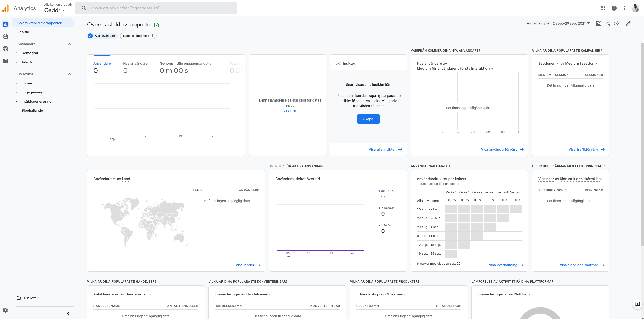Open the Insights sparkline icon top right
The height and width of the screenshot is (319, 644).
617,23
